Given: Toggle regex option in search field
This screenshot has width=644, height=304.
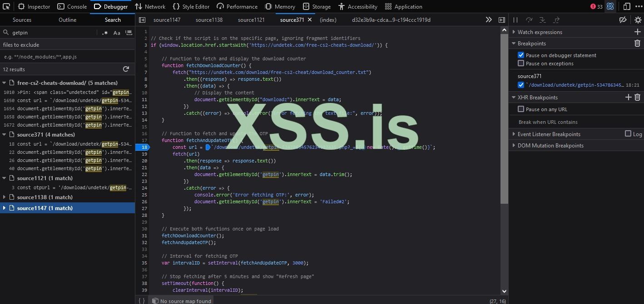Looking at the screenshot, I should click(x=105, y=33).
